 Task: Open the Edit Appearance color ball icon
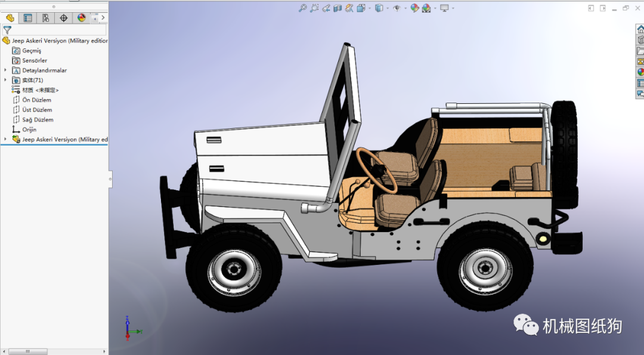coord(414,8)
